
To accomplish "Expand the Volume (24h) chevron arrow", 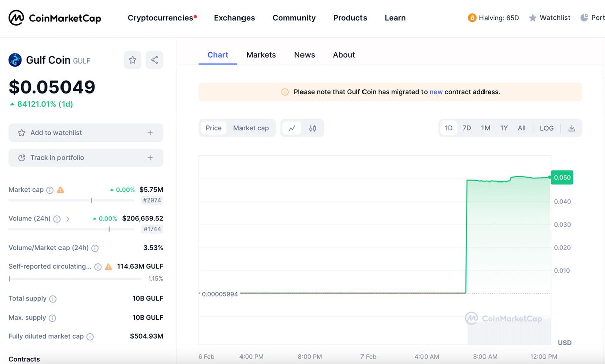I will tap(68, 219).
